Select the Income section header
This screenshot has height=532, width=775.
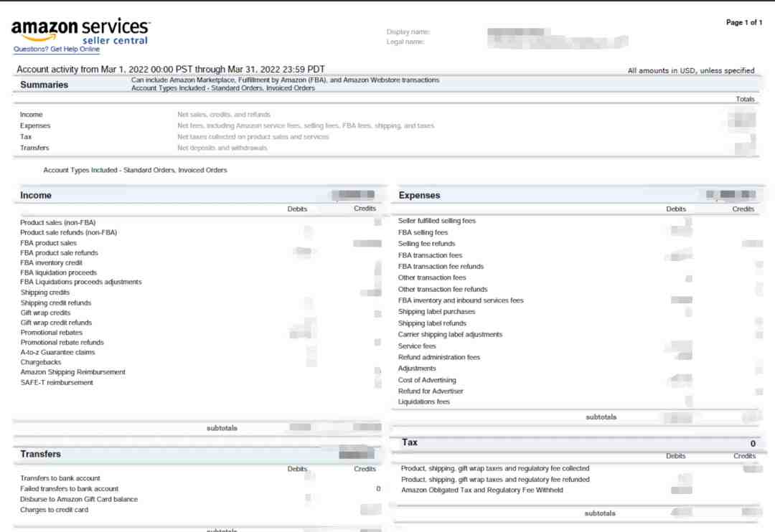pyautogui.click(x=36, y=195)
